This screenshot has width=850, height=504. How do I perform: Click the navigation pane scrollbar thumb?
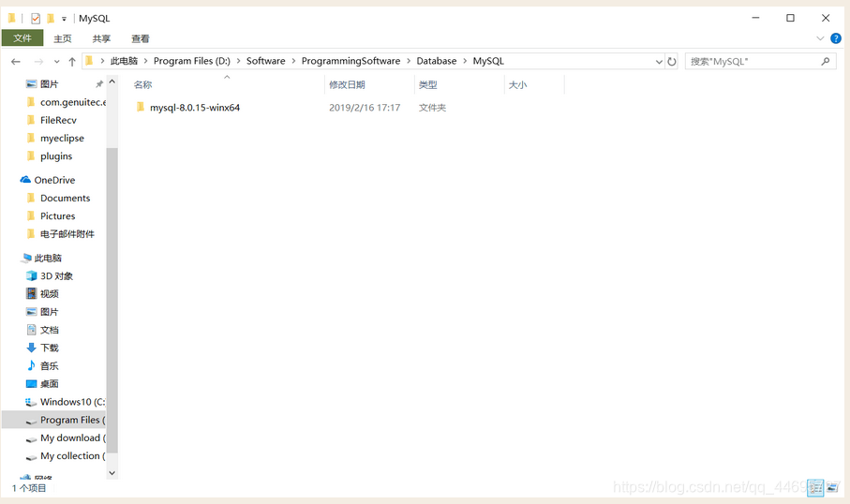coord(112,300)
